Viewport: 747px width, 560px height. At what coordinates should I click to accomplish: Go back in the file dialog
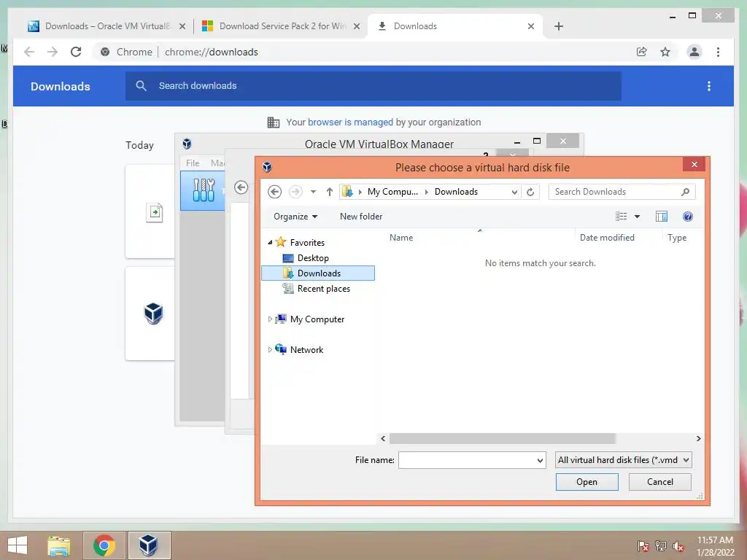274,192
